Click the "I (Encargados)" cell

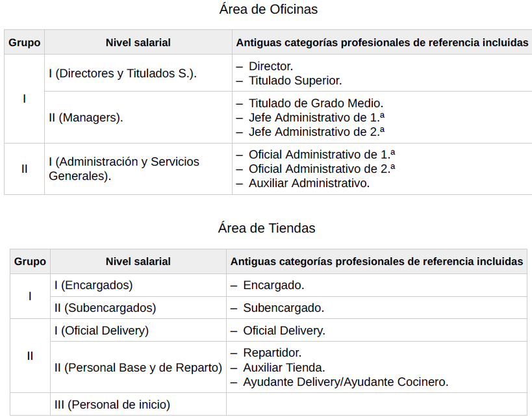click(94, 285)
